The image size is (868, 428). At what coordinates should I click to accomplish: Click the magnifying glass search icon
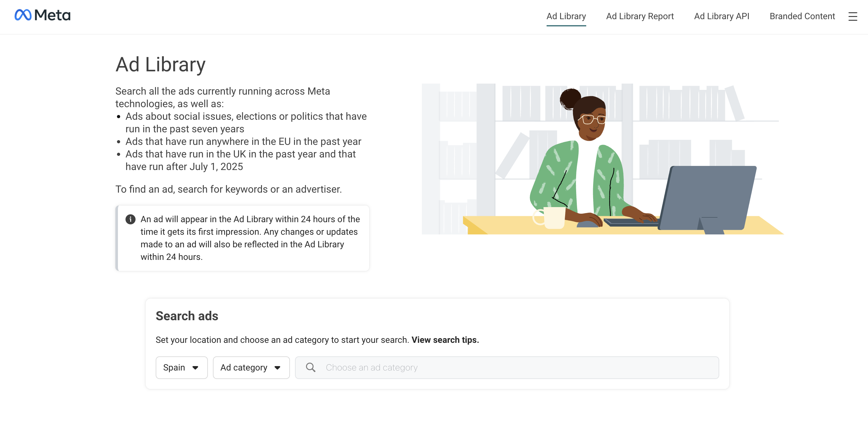(310, 367)
